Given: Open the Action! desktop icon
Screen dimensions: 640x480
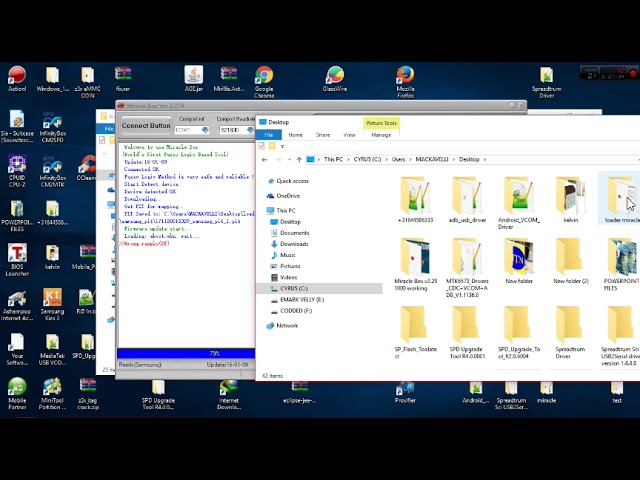Looking at the screenshot, I should tap(17, 79).
